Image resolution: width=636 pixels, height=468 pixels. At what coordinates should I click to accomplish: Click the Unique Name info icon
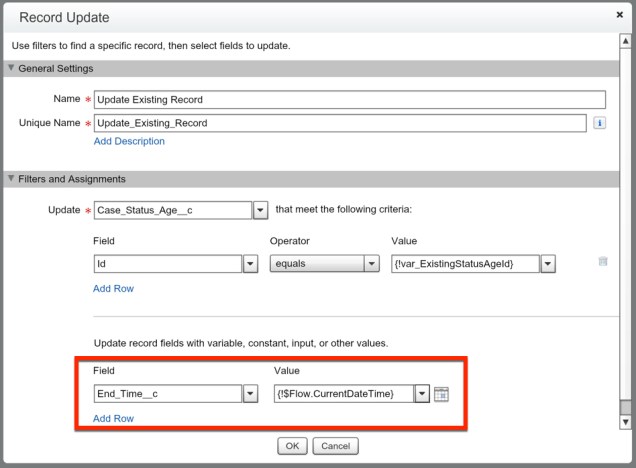coord(600,123)
